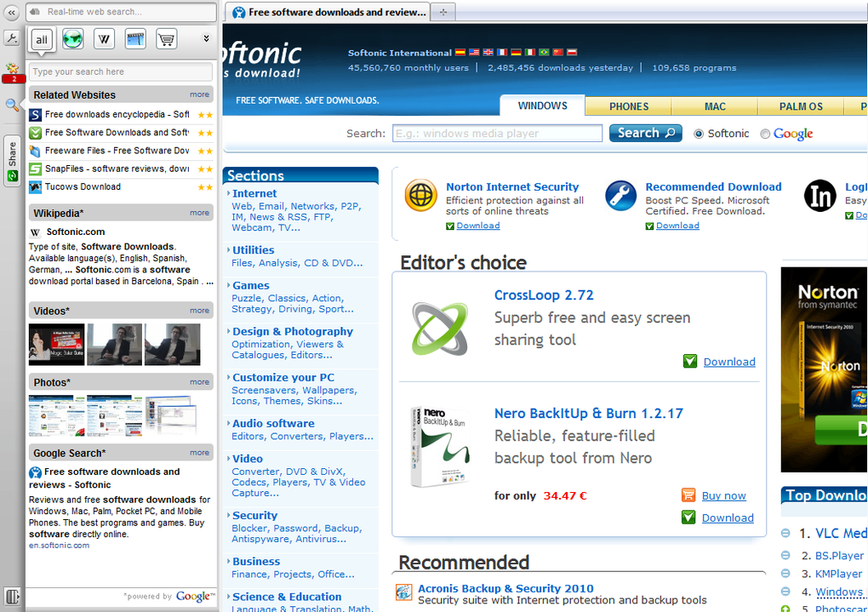
Task: Switch to the PHONES tab
Action: click(x=628, y=106)
